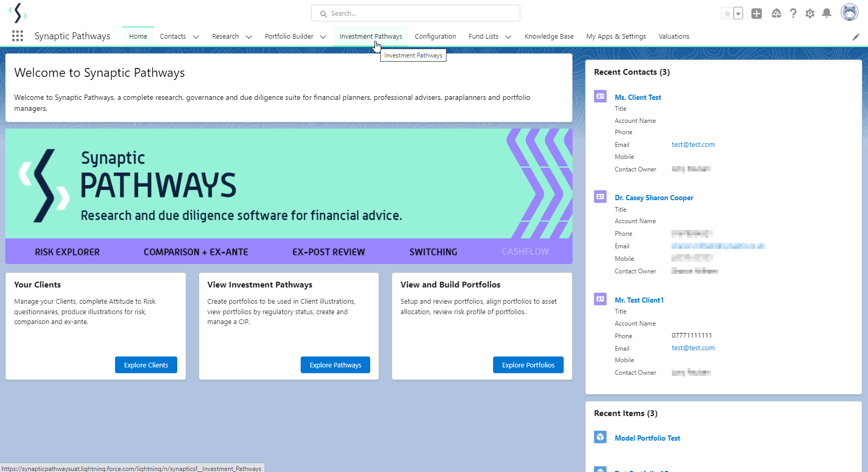Image resolution: width=868 pixels, height=472 pixels.
Task: Open the Valuations tab
Action: [x=674, y=37]
